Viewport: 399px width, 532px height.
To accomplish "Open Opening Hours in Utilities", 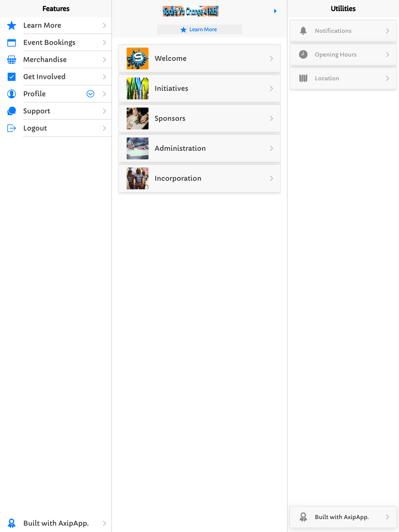I will [x=343, y=55].
